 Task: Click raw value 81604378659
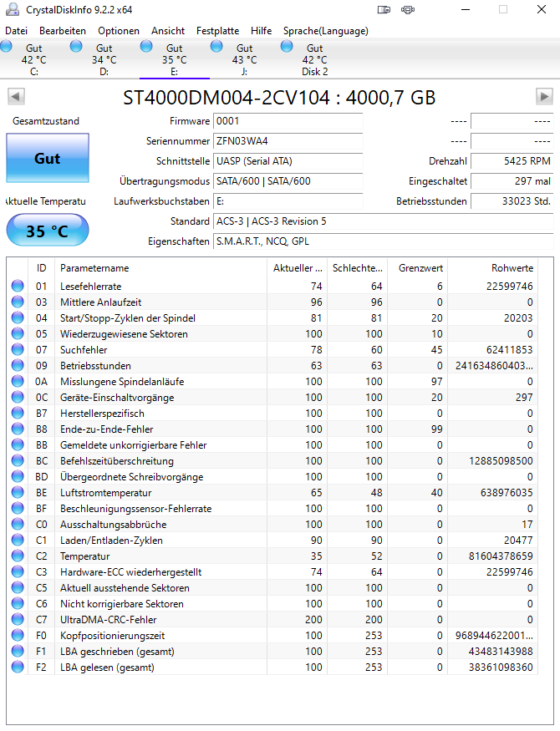(501, 556)
